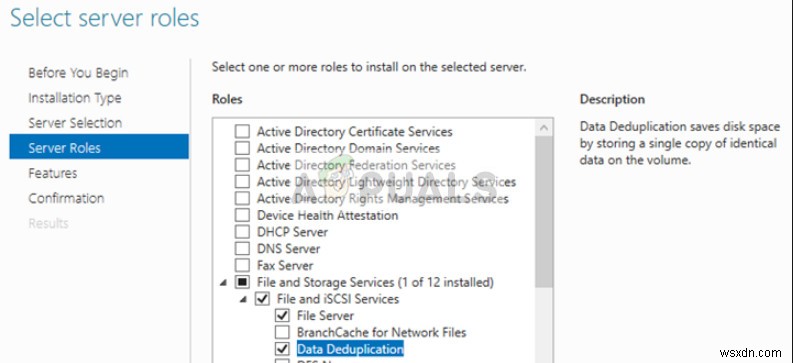
Task: Click the Description heading
Action: [x=612, y=100]
